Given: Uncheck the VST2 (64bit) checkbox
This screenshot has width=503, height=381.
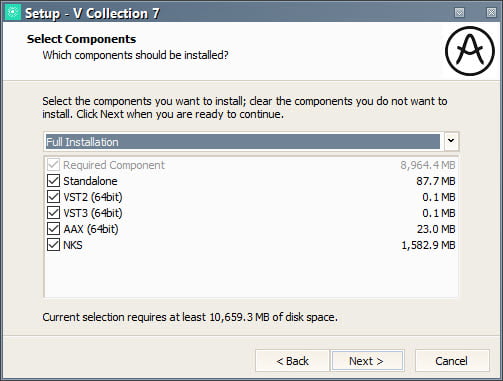Looking at the screenshot, I should (53, 197).
